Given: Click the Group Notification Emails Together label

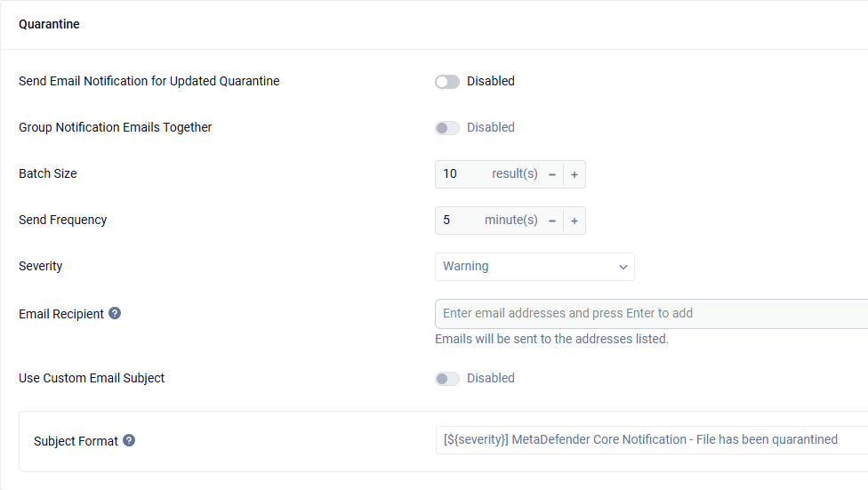Looking at the screenshot, I should coord(115,127).
